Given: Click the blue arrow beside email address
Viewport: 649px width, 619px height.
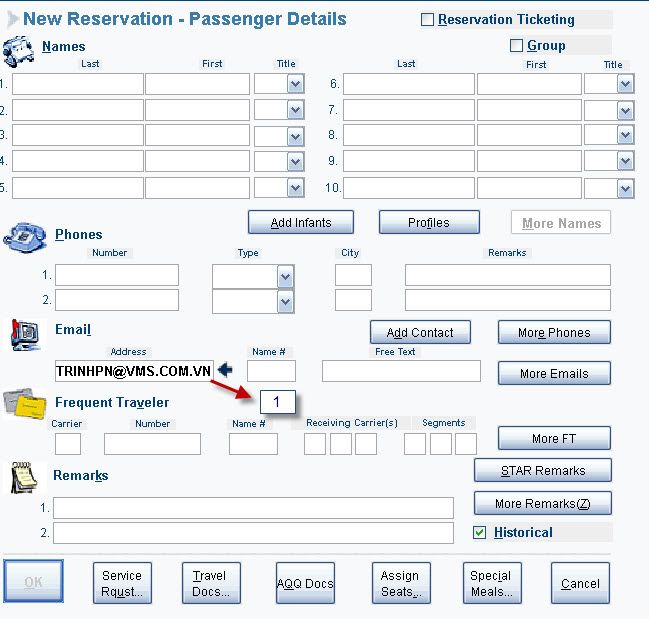Looking at the screenshot, I should click(x=225, y=371).
